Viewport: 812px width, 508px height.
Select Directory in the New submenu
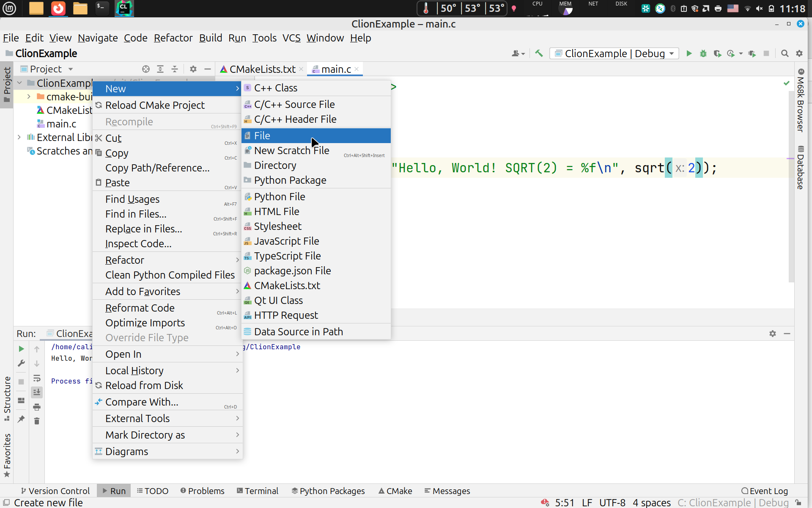275,166
